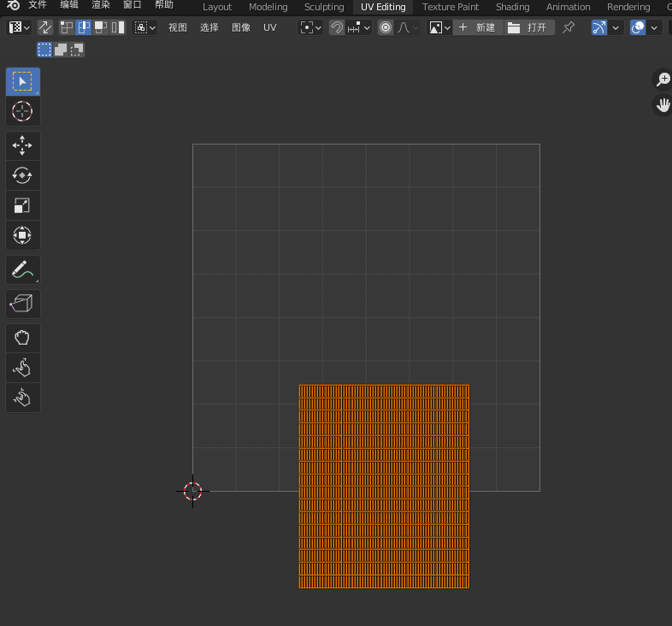
Task: Pick the Relax sculpt tool
Action: point(23,368)
